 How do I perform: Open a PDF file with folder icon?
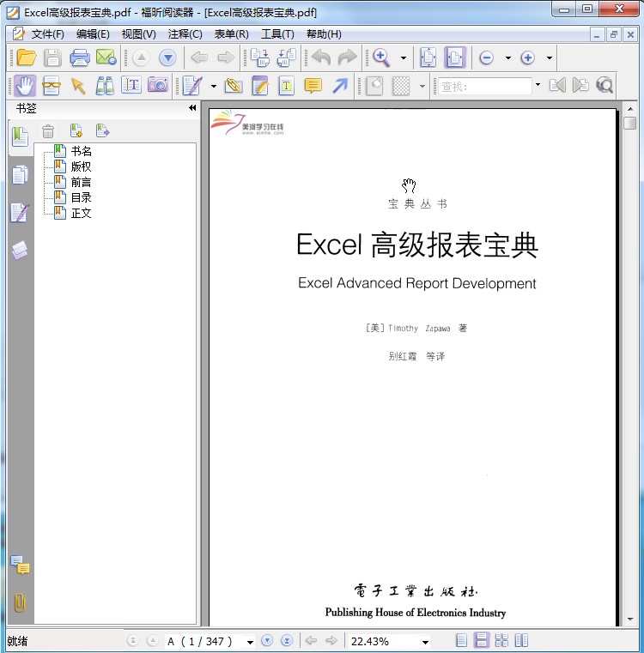(x=27, y=57)
